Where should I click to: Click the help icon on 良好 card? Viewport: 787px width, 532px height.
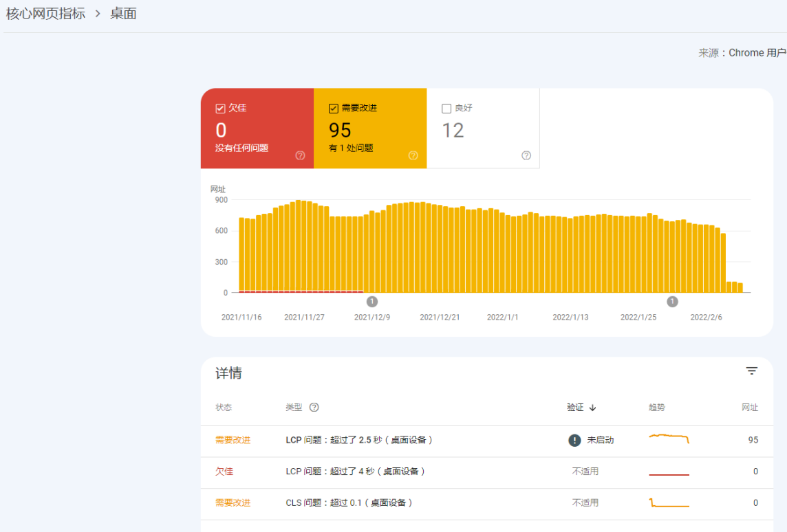[526, 156]
